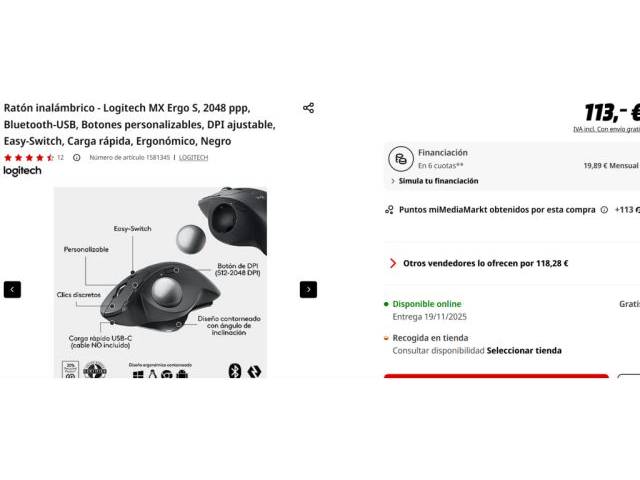Click the miMediaMarkt points icon
This screenshot has height=480, width=640.
point(389,210)
